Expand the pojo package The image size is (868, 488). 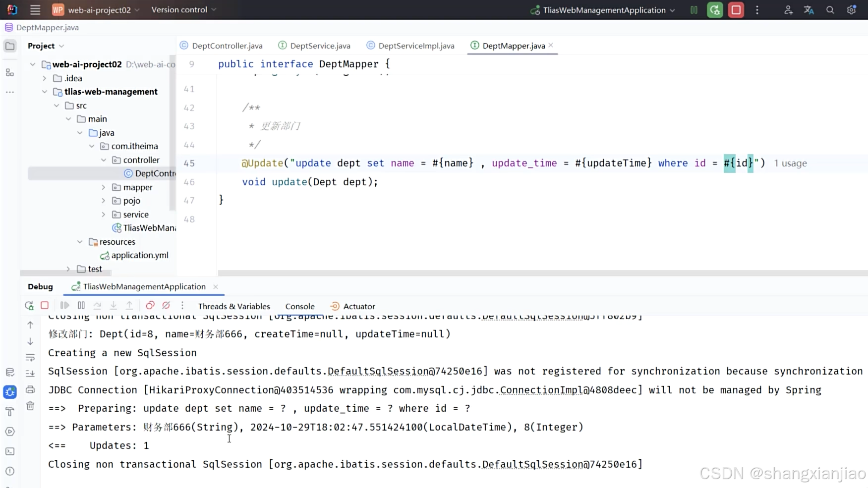click(x=104, y=201)
